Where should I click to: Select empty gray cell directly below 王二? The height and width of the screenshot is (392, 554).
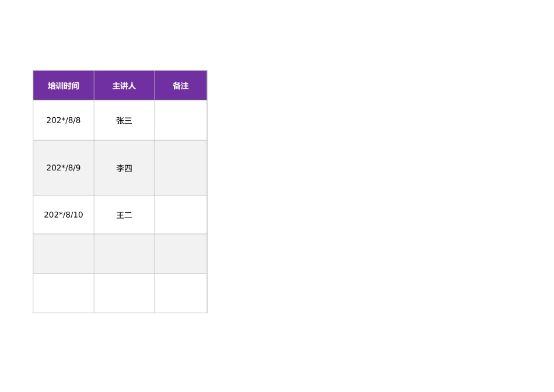[124, 254]
